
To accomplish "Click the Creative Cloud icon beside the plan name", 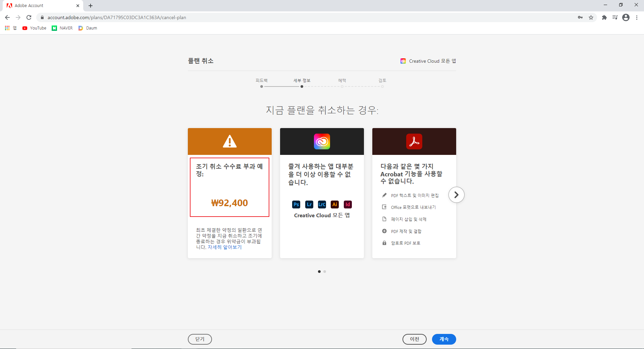I will coord(403,61).
